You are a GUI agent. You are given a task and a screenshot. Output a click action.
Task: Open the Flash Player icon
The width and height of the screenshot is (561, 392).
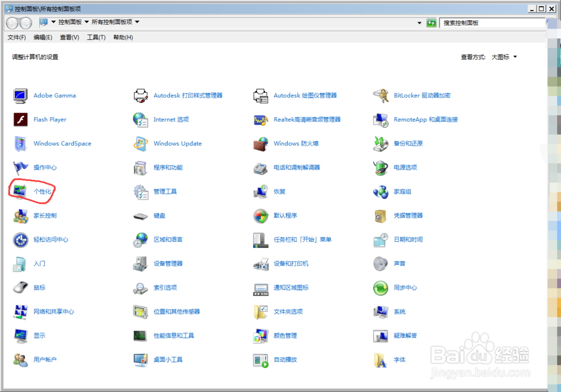[x=20, y=120]
